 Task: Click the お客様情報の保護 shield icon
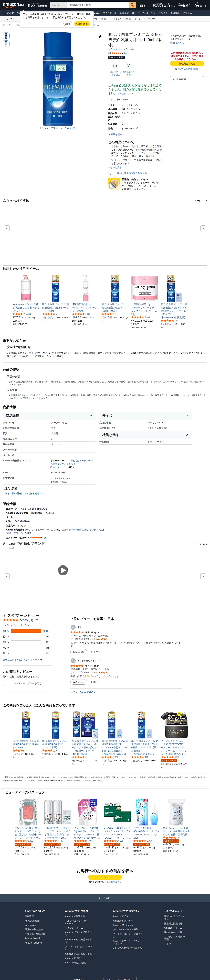128,66
